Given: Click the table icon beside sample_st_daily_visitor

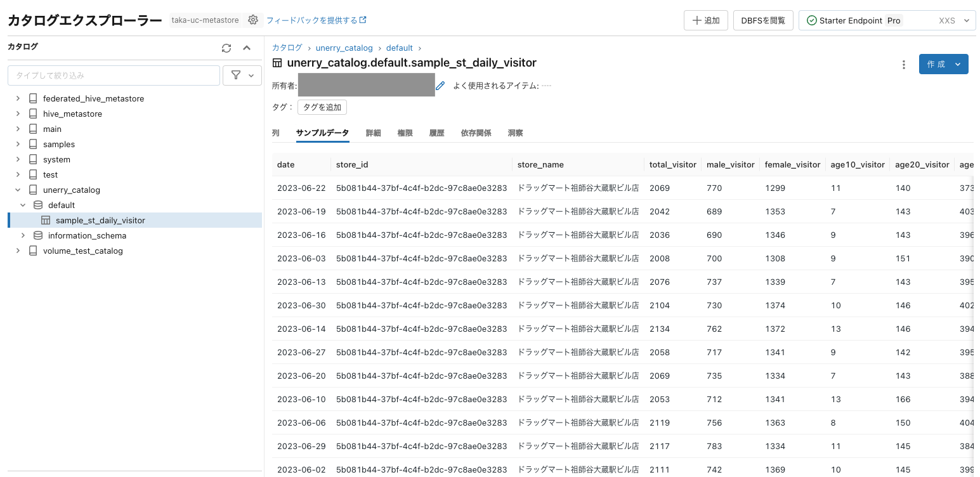Looking at the screenshot, I should (x=46, y=219).
